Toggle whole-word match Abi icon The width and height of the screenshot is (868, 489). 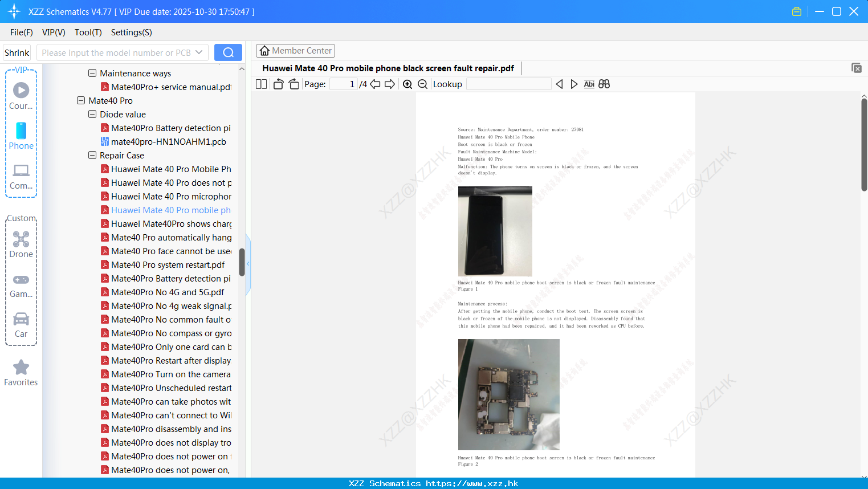(589, 84)
